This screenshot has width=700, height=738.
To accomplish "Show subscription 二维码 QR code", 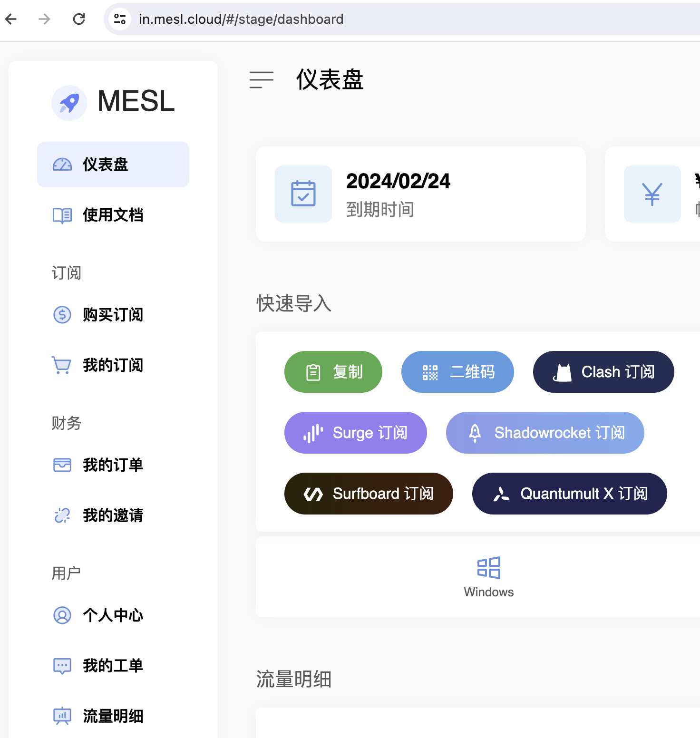I will click(457, 372).
